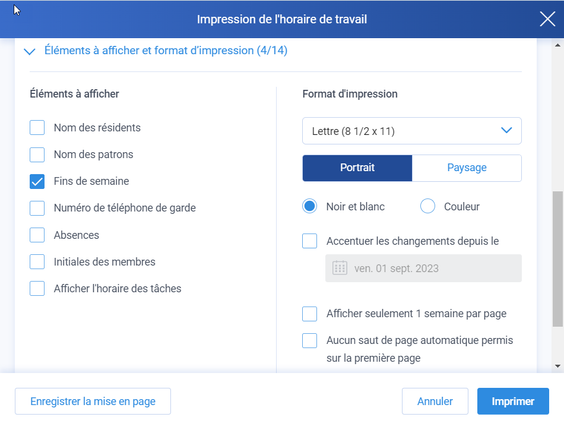Enable Nom des résidents checkbox

pyautogui.click(x=37, y=128)
